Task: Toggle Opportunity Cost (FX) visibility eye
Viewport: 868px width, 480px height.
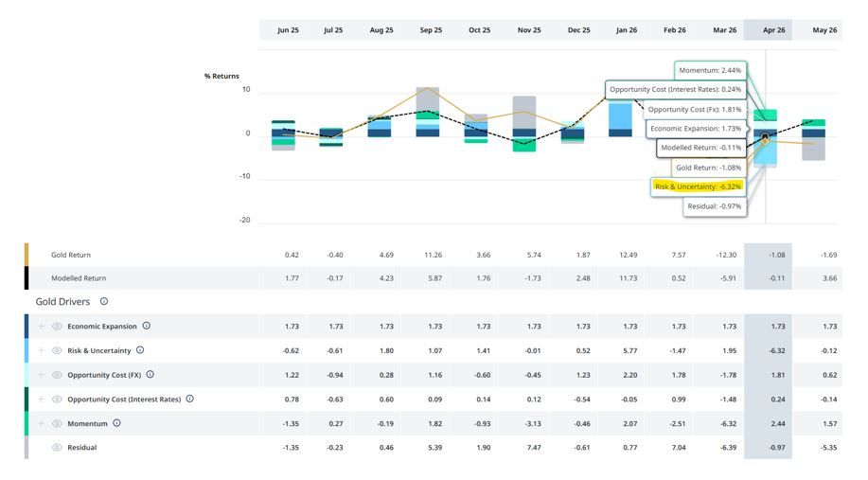Action: (x=57, y=375)
